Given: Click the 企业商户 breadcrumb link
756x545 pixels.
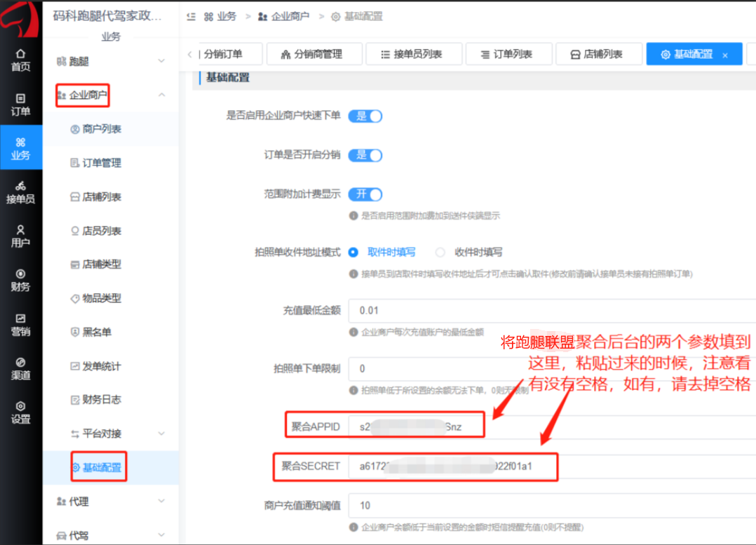Looking at the screenshot, I should (290, 17).
